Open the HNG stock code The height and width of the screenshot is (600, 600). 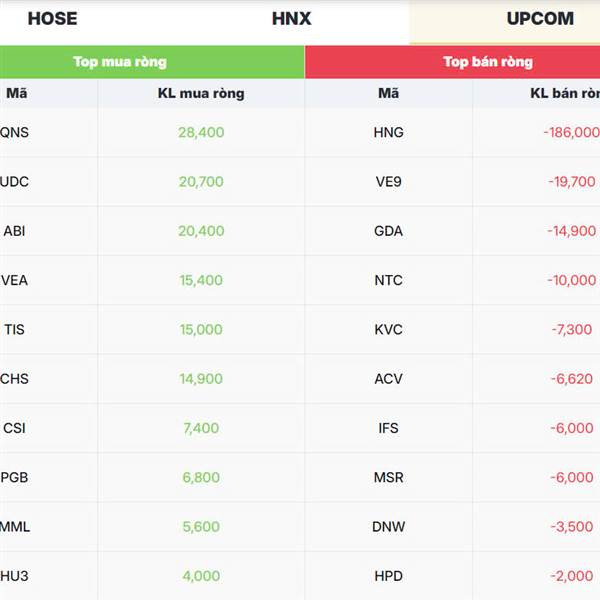pyautogui.click(x=388, y=132)
